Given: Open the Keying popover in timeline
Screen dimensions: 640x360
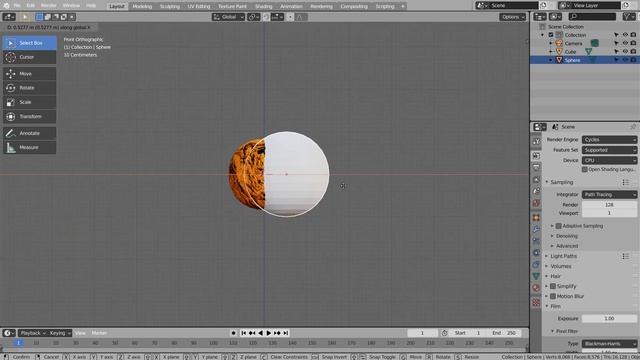Looking at the screenshot, I should pyautogui.click(x=60, y=333).
